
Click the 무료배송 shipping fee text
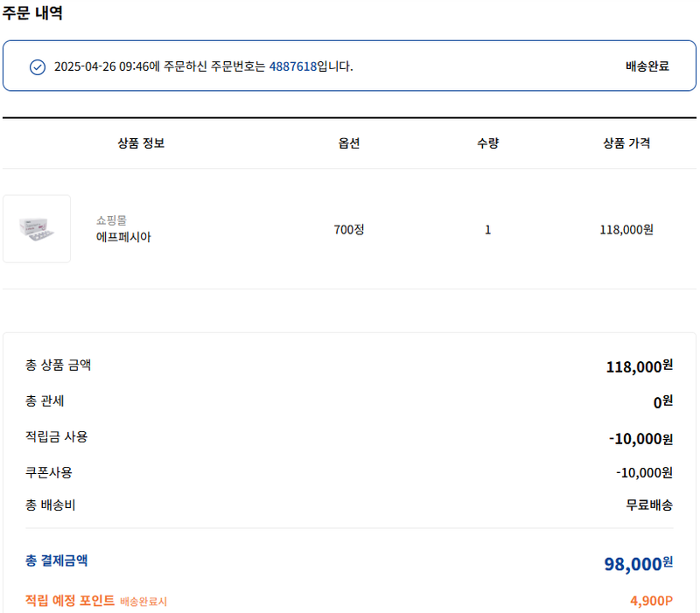649,505
